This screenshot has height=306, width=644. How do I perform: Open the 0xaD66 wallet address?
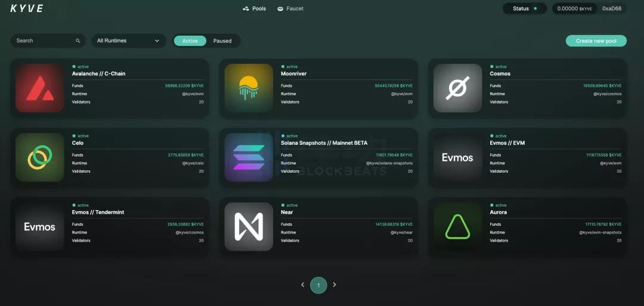612,8
